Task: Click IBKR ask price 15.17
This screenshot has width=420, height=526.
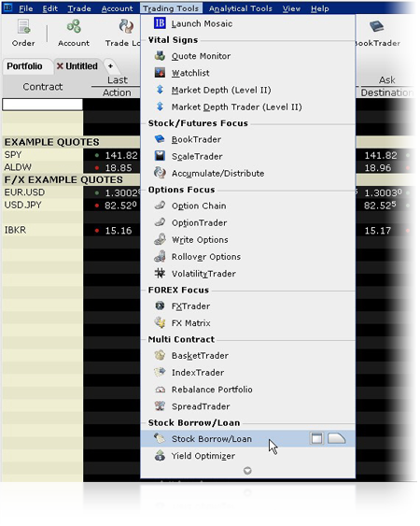Action: 377,231
